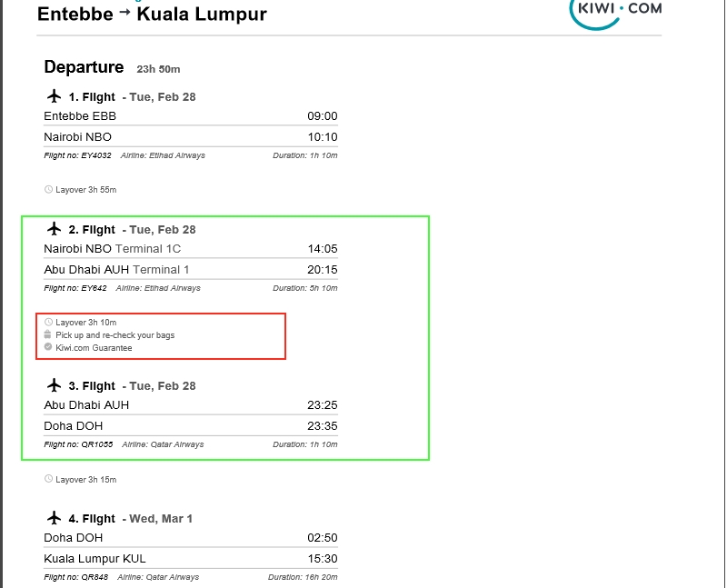Click Airline: Etihad Airways under flight 2

(158, 288)
